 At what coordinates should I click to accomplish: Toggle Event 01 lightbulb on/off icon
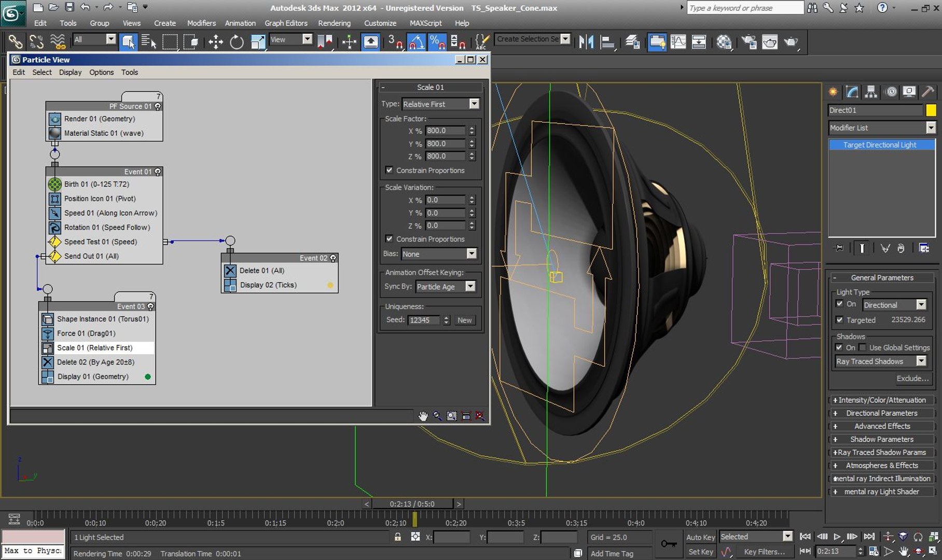tap(158, 172)
